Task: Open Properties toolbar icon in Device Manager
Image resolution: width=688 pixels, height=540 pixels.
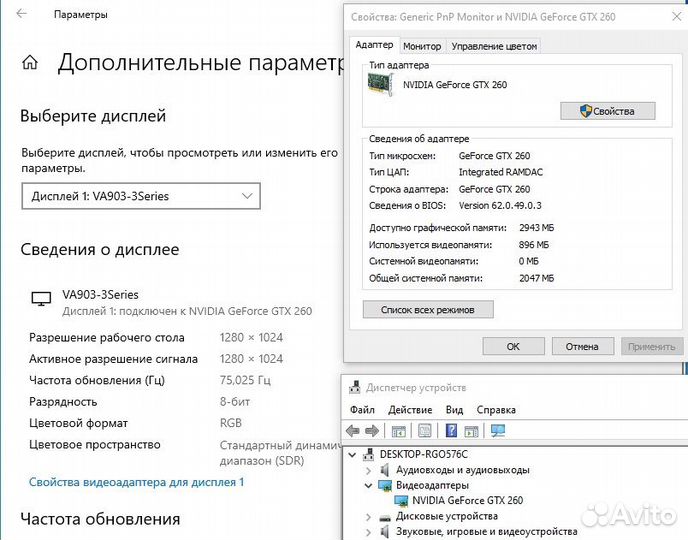Action: click(424, 431)
